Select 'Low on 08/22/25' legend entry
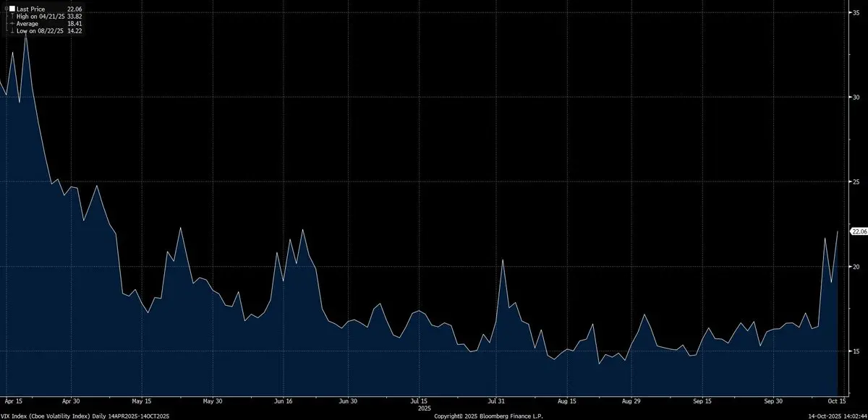 point(38,30)
